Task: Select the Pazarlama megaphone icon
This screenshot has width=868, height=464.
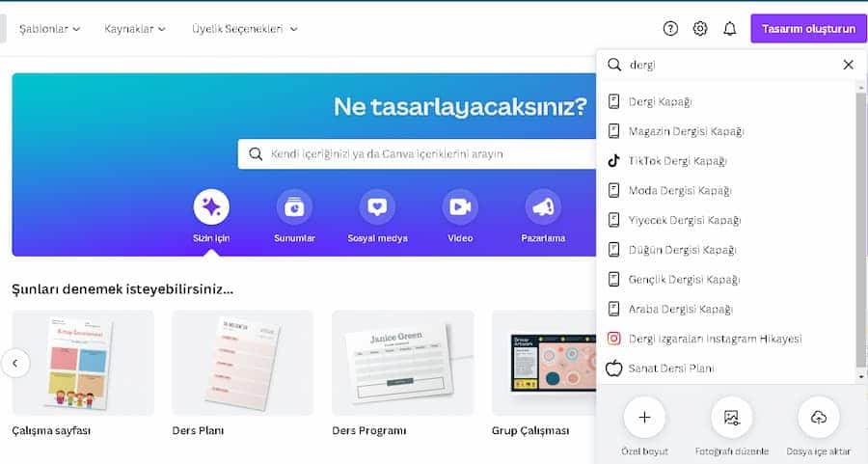Action: [x=543, y=206]
